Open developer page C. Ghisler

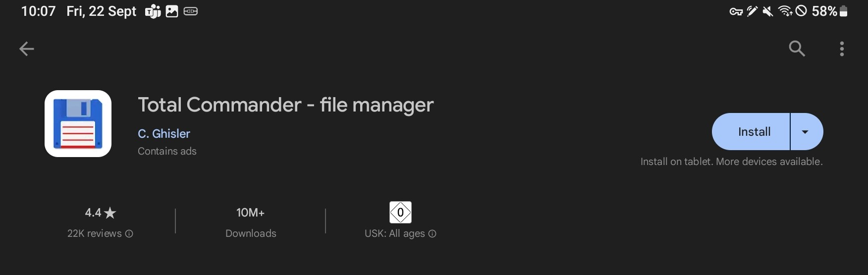tap(163, 133)
